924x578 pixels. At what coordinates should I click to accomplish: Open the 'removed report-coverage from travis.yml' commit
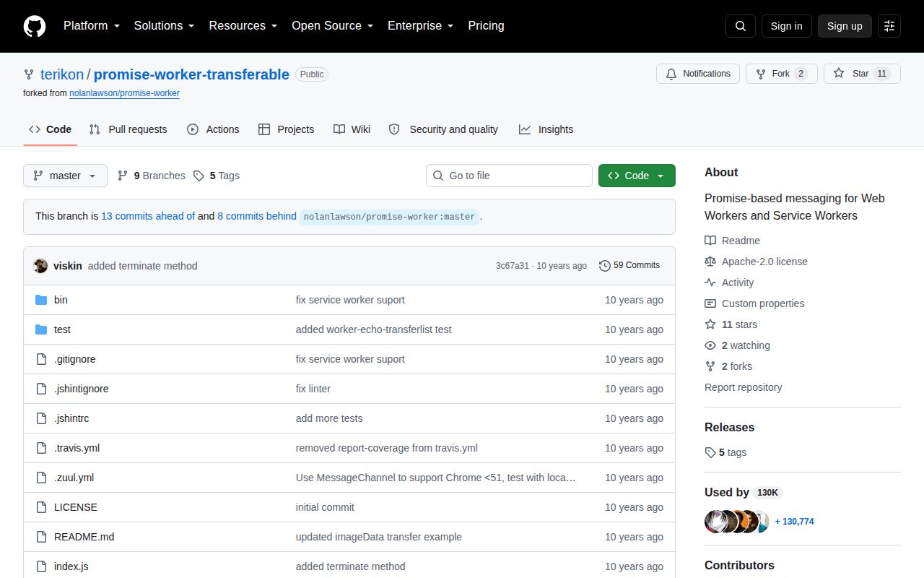point(387,448)
